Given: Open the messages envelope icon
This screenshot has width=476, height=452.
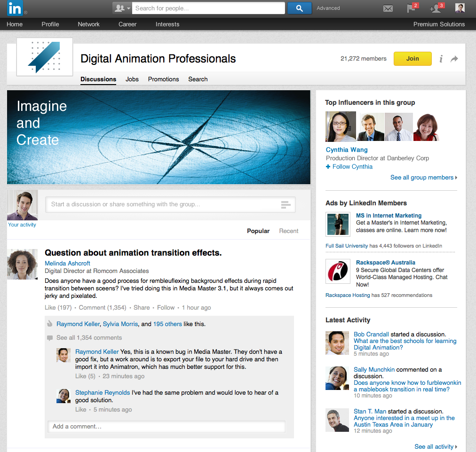Looking at the screenshot, I should click(x=388, y=8).
